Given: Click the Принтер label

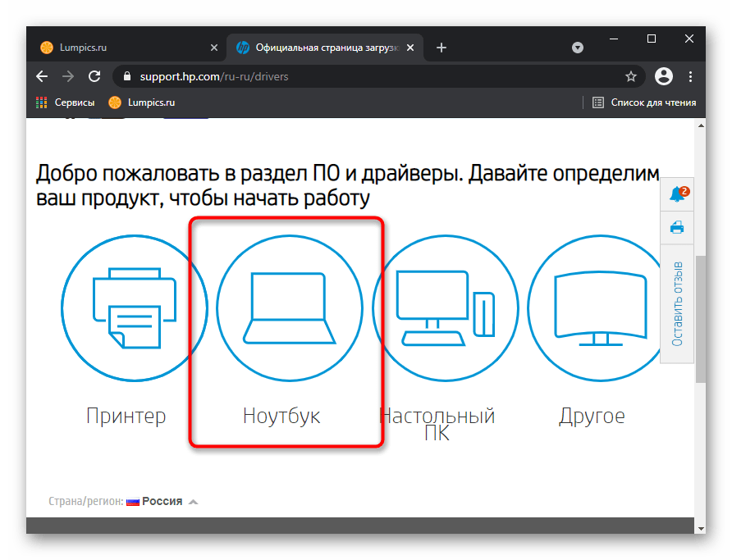Looking at the screenshot, I should [126, 416].
